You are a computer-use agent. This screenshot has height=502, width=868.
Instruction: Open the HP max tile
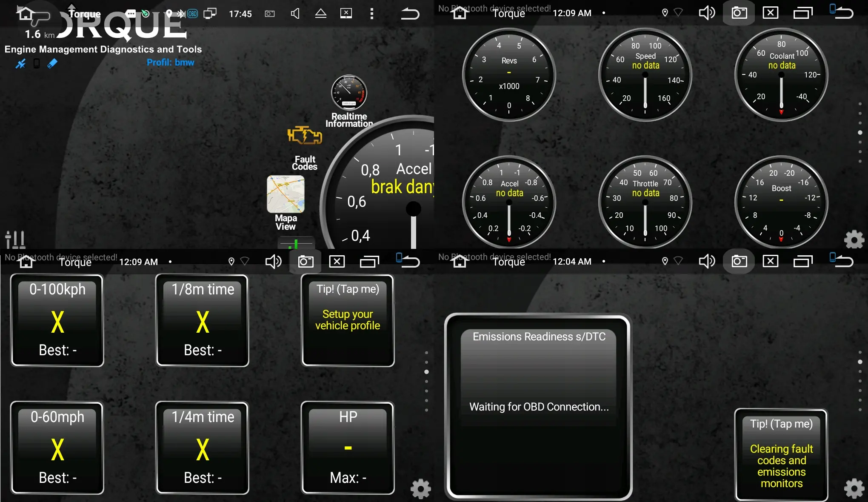click(348, 448)
